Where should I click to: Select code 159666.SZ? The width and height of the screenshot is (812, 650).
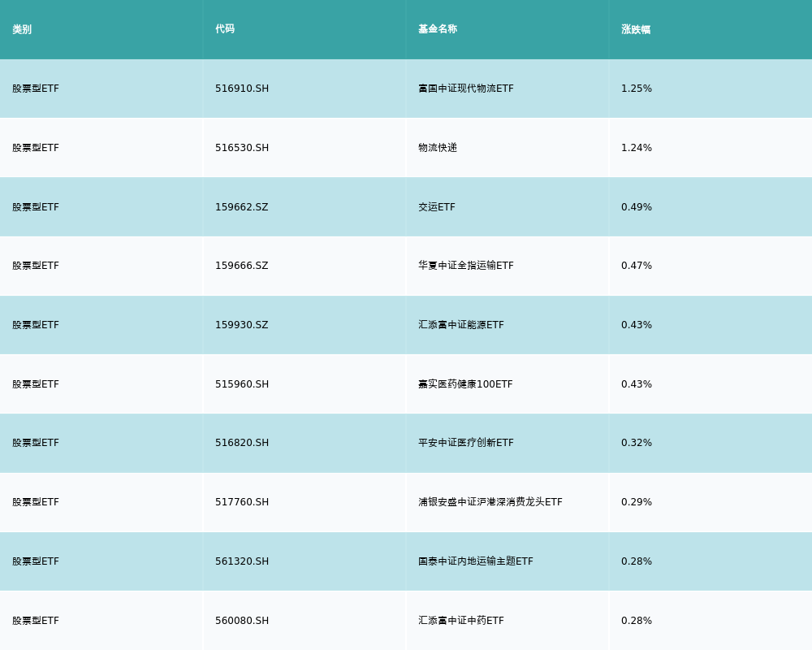(242, 266)
